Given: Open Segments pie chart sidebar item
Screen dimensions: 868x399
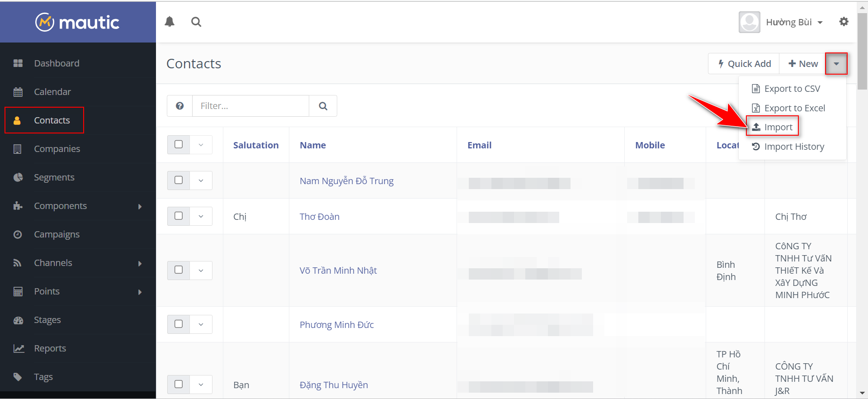Looking at the screenshot, I should tap(54, 177).
